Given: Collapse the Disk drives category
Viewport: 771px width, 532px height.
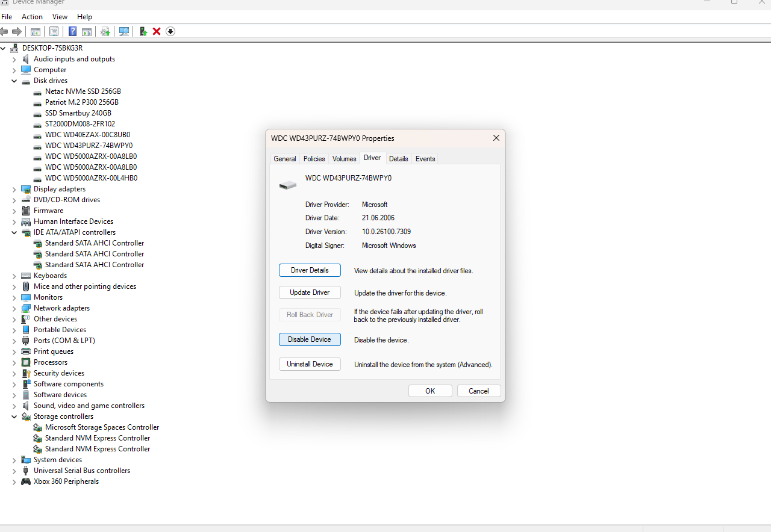Looking at the screenshot, I should [14, 81].
